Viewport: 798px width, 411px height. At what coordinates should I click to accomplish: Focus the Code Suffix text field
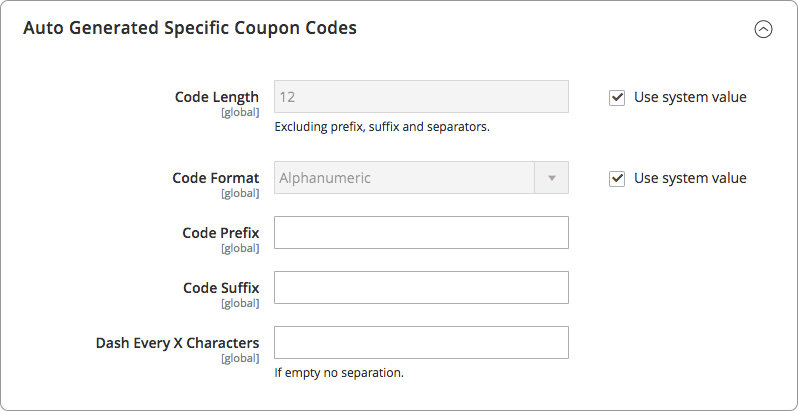pyautogui.click(x=421, y=287)
